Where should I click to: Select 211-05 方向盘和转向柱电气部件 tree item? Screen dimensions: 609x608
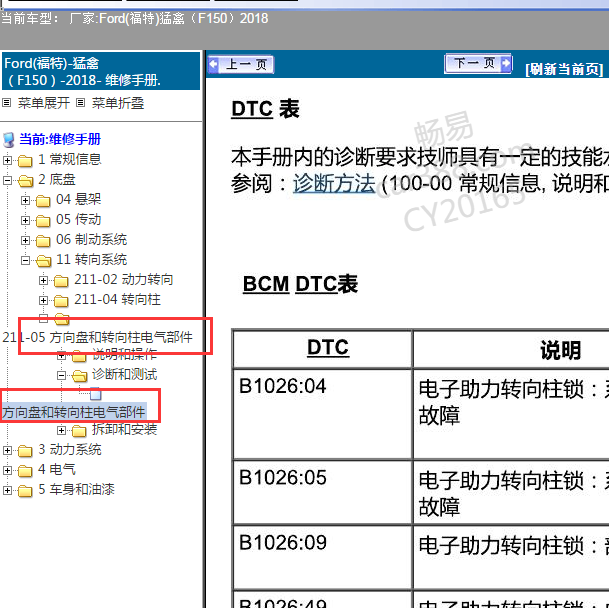pos(97,337)
